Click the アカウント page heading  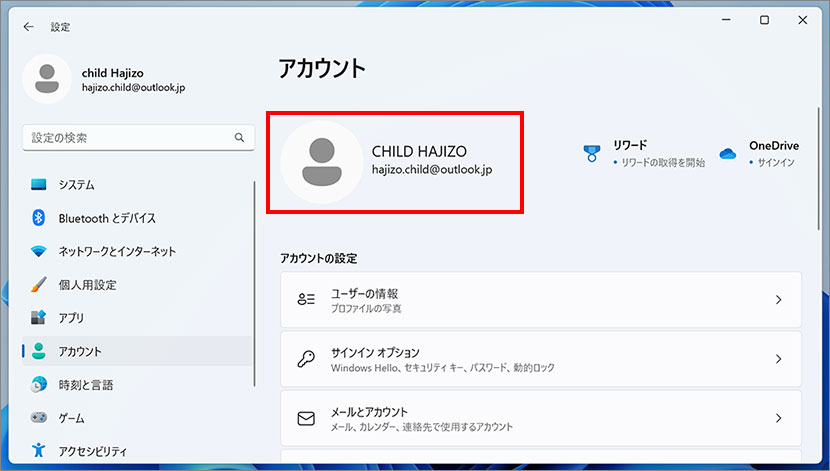click(322, 69)
